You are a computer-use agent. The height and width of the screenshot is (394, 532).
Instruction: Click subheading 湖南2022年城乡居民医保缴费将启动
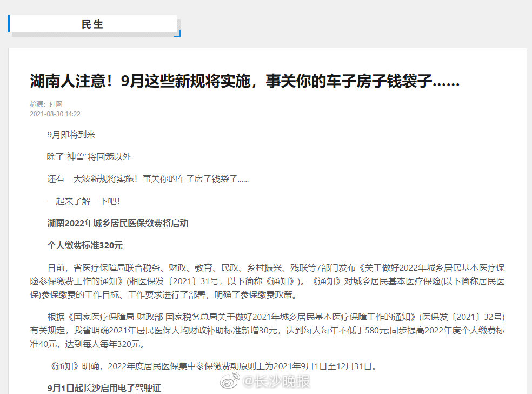pyautogui.click(x=117, y=223)
